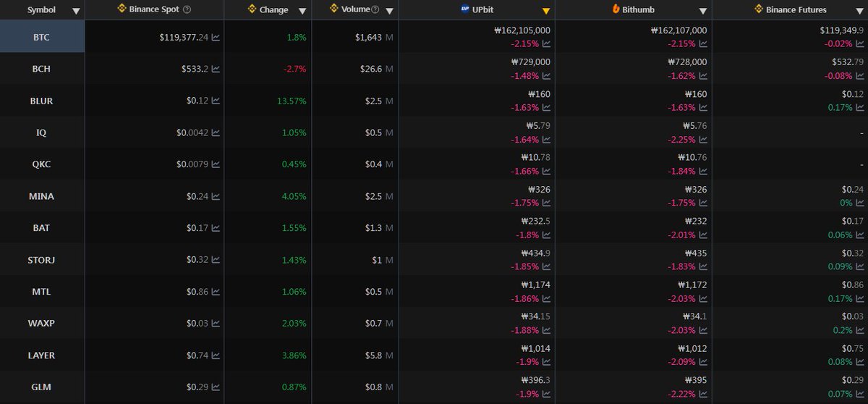This screenshot has height=404, width=868.
Task: Open Binance Futures column sort arrow
Action: point(859,11)
